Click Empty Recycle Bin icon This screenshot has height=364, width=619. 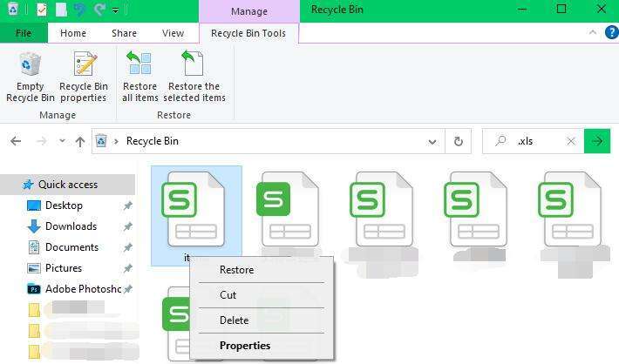(x=30, y=78)
